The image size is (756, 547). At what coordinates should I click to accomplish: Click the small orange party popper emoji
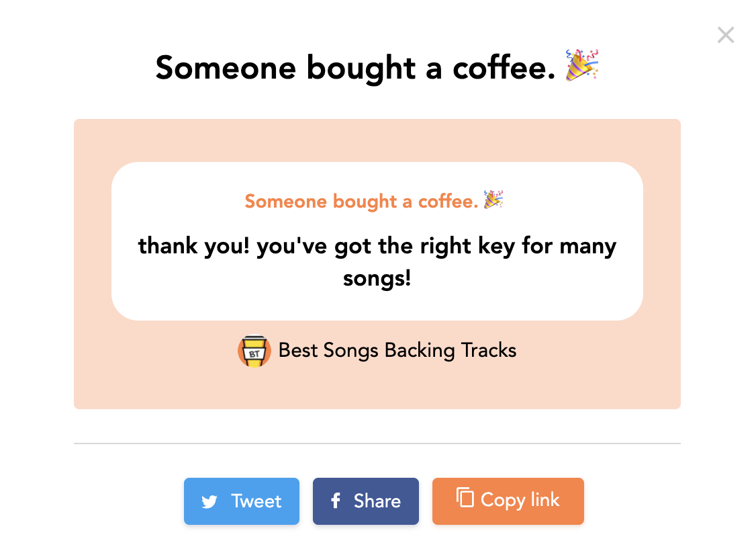coord(493,199)
